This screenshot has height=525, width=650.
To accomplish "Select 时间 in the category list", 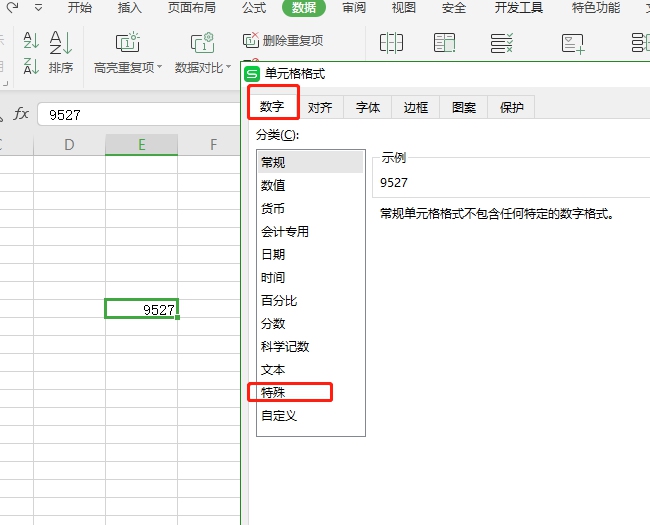I will [310, 277].
